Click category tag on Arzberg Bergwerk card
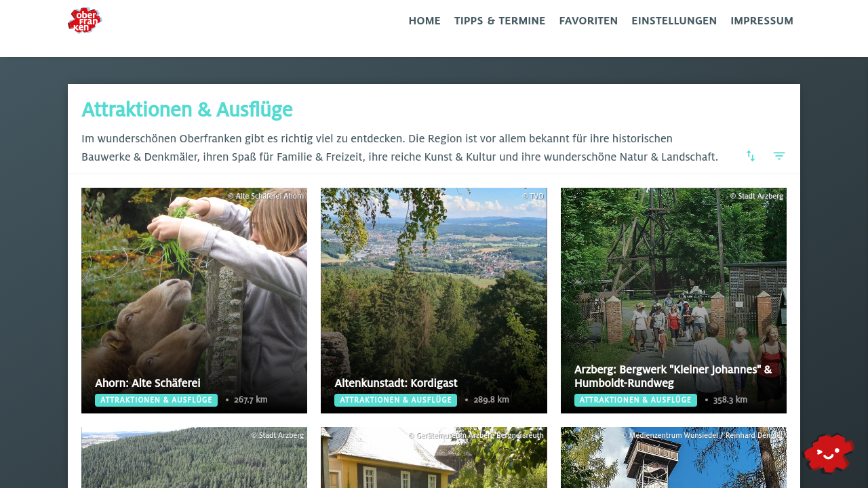 coord(635,400)
